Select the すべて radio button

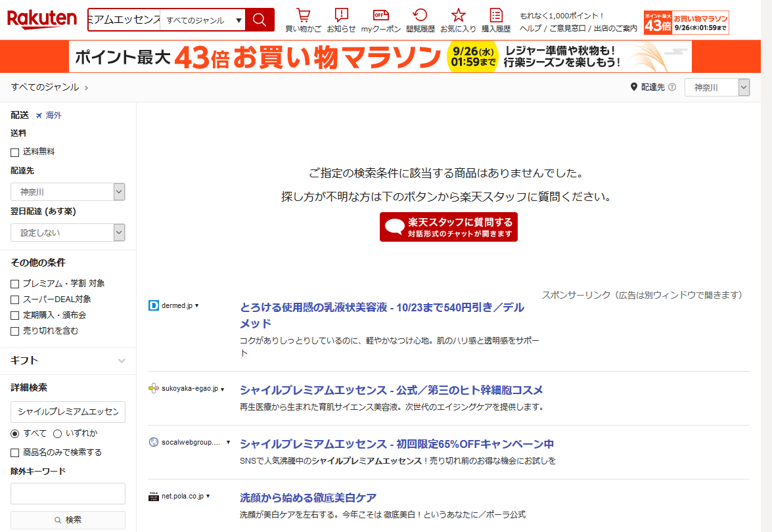click(14, 433)
